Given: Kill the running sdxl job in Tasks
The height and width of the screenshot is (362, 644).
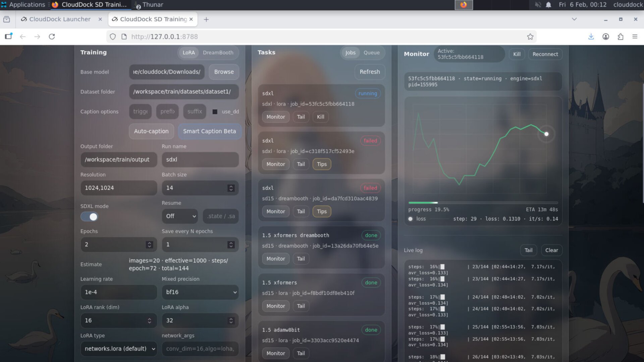Looking at the screenshot, I should point(320,117).
